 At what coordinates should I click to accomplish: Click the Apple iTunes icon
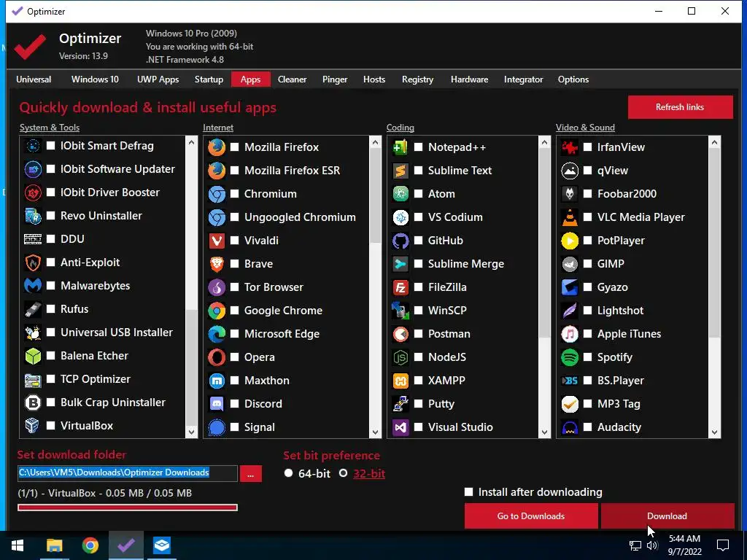point(570,334)
